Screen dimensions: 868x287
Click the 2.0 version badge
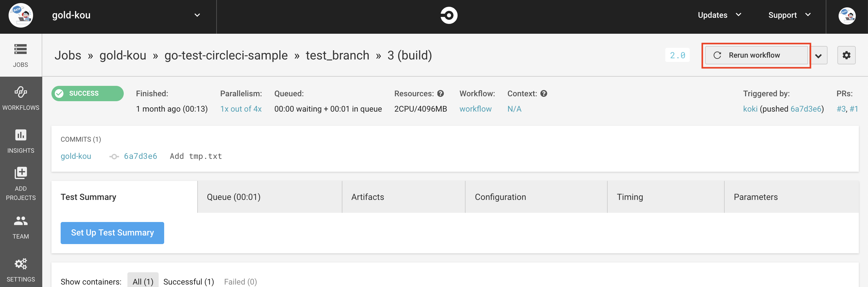[x=677, y=55]
